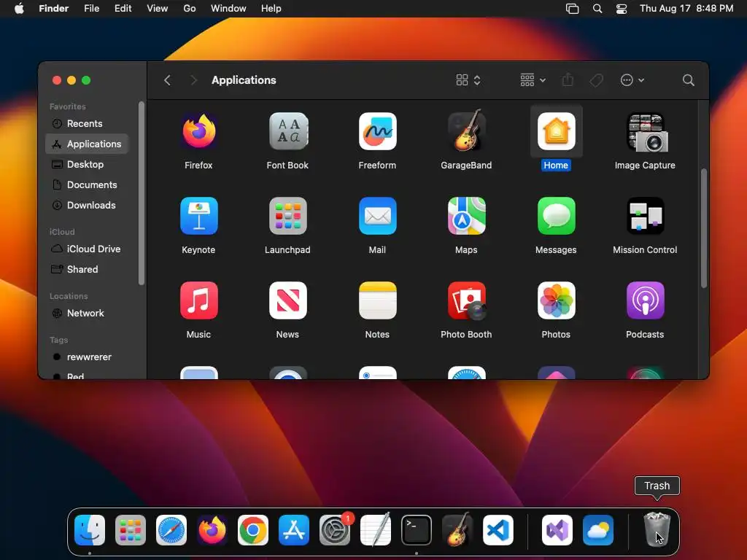
Task: Click the Podcasts app icon
Action: [645, 300]
